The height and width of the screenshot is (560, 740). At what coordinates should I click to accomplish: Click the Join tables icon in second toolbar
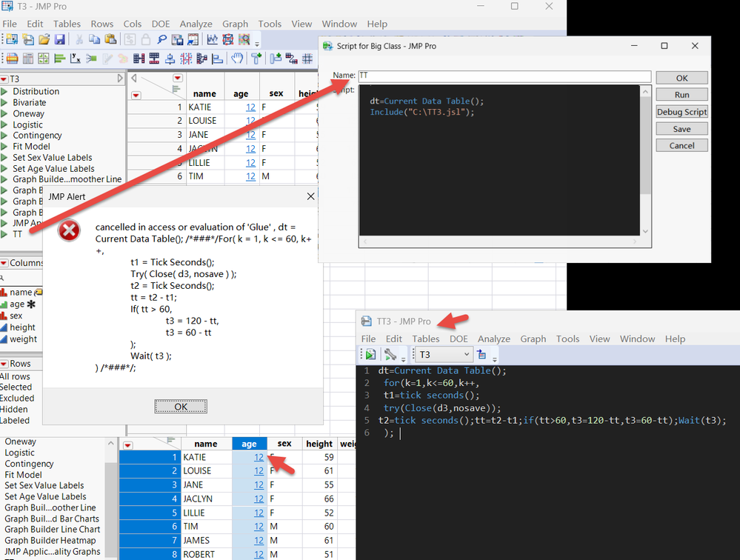point(139,59)
